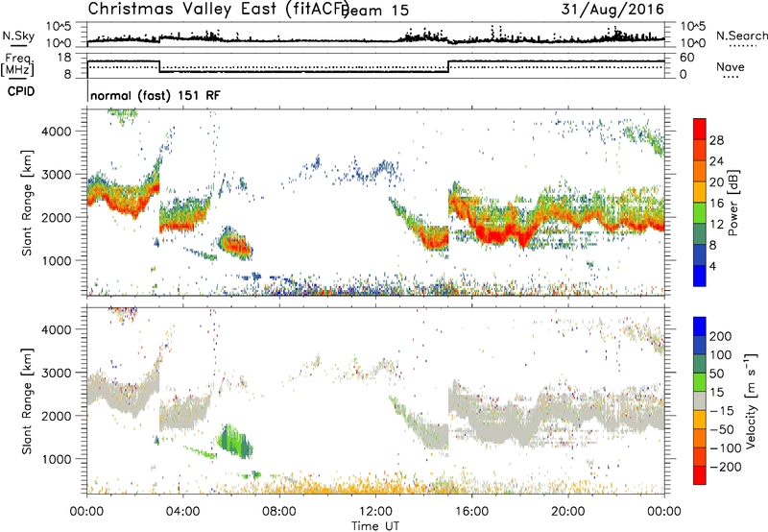Click the '20:00' time axis label
768x532 pixels.
(x=568, y=512)
